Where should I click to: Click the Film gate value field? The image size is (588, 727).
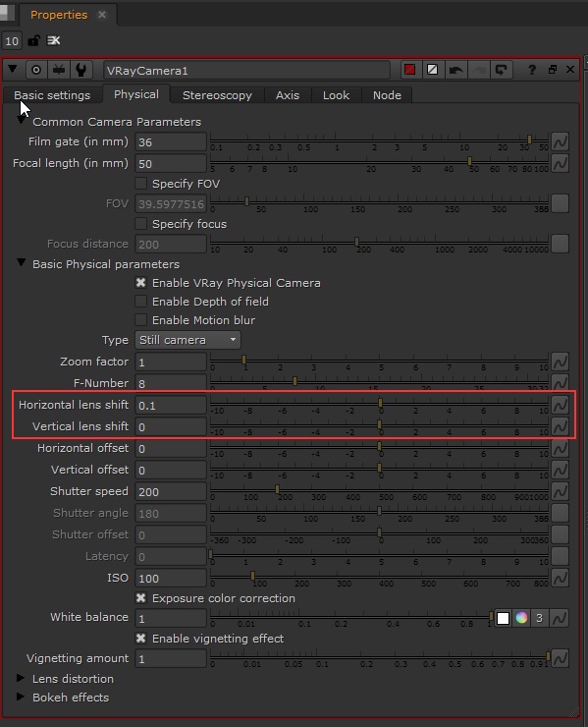pyautogui.click(x=171, y=142)
